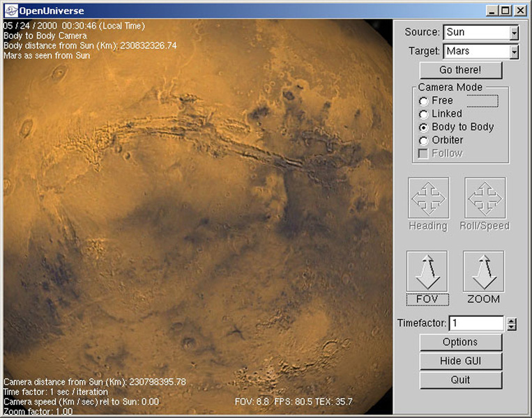Click the FOV arrow control
The image size is (532, 418).
coord(427,271)
